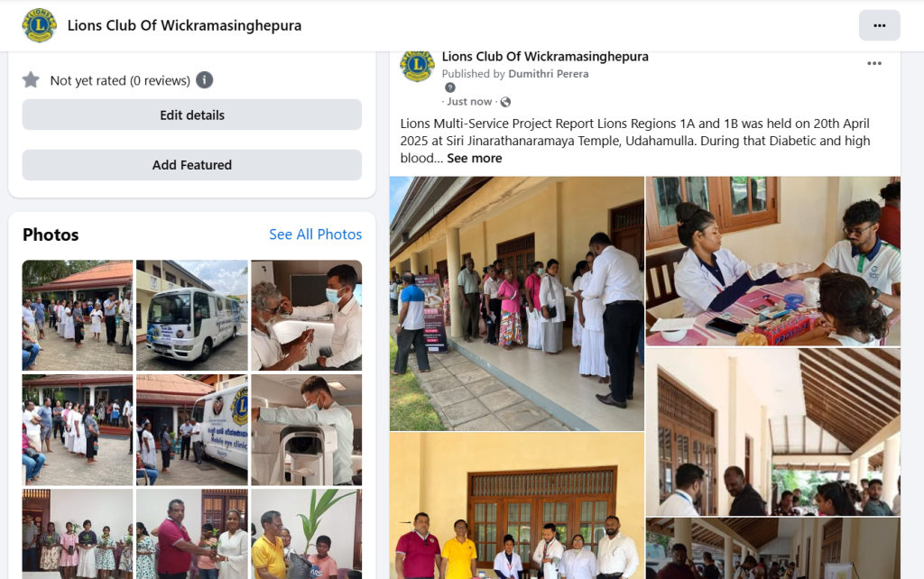924x579 pixels.
Task: Click the Add Featured button
Action: tap(192, 165)
